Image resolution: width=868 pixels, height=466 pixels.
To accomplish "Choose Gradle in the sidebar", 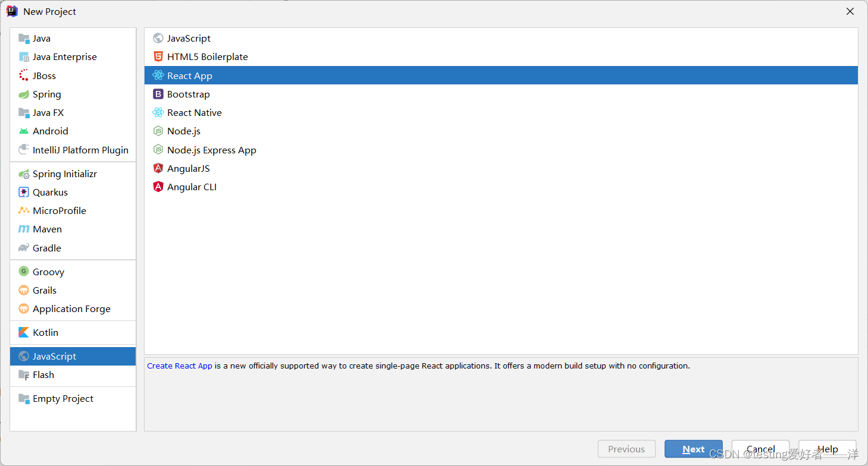I will pos(73,248).
